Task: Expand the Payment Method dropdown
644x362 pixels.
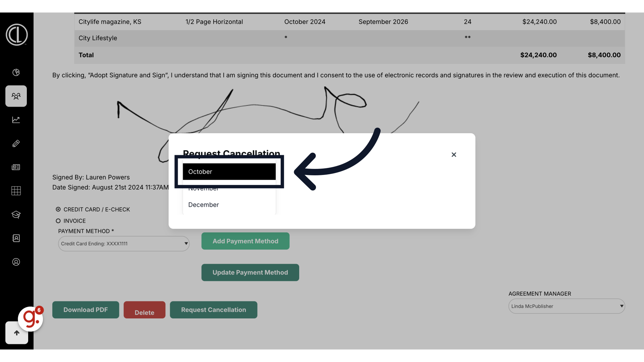Action: click(x=124, y=244)
